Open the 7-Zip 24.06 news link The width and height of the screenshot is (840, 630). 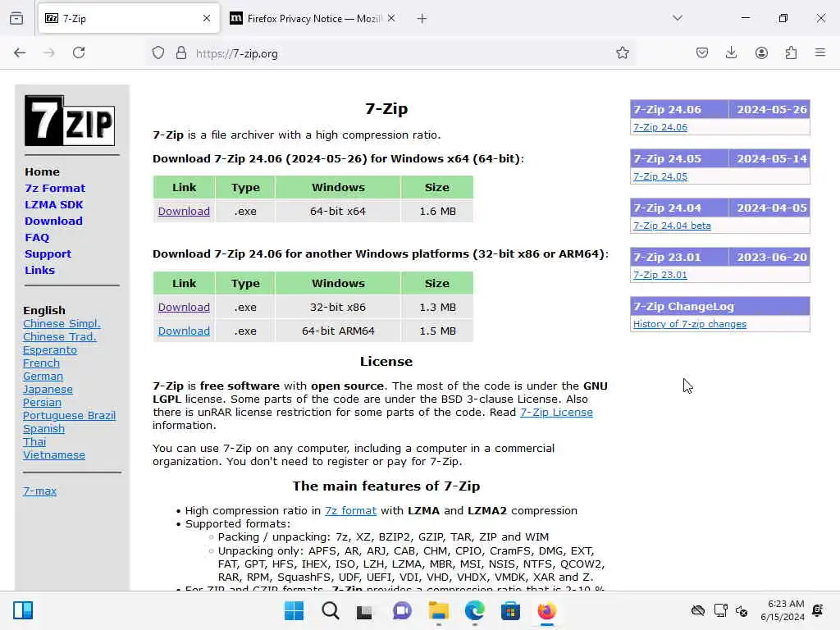point(660,127)
